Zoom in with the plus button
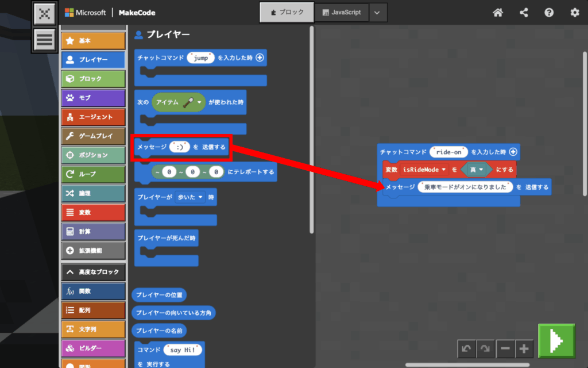Viewport: 588px width, 368px height. 525,348
